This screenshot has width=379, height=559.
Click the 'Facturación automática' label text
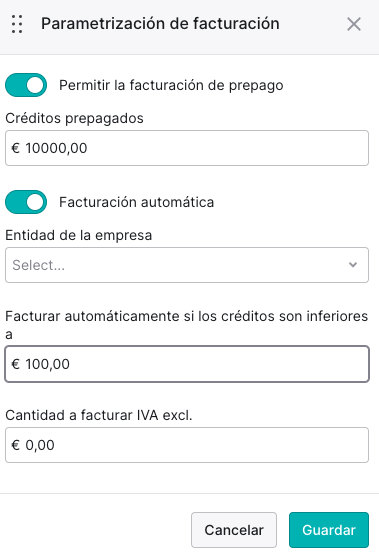pyautogui.click(x=137, y=202)
